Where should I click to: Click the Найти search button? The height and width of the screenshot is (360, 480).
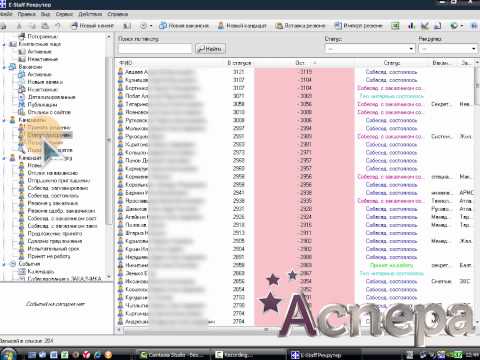pos(210,49)
